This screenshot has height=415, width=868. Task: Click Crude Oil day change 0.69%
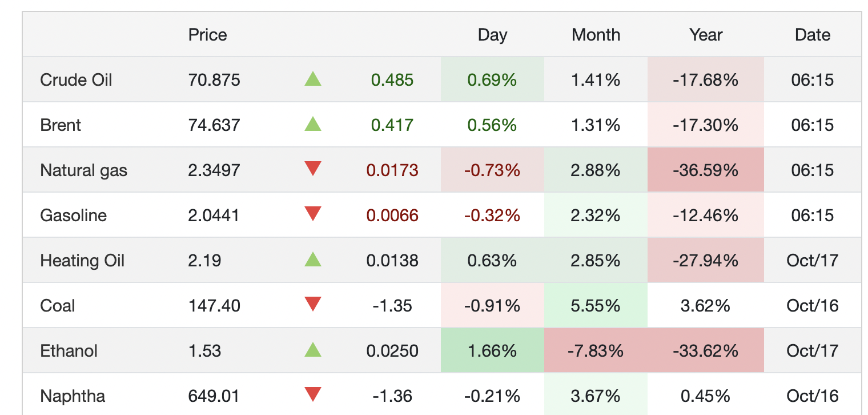click(492, 79)
